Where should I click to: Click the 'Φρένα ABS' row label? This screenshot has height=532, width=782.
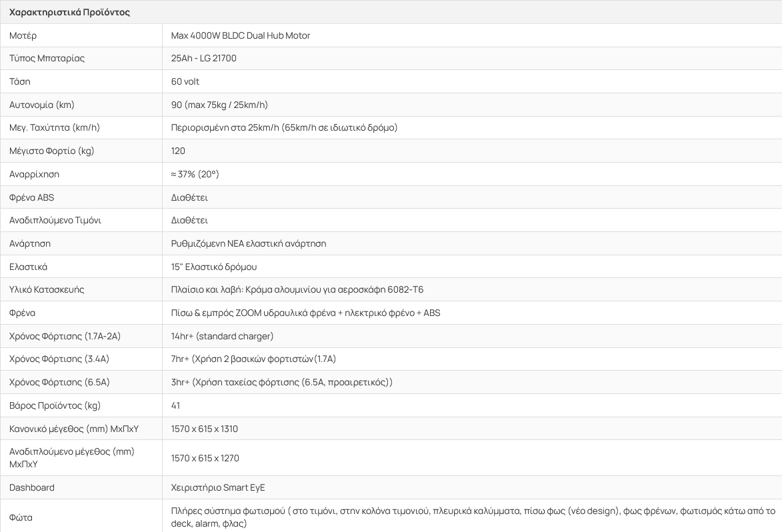(30, 197)
